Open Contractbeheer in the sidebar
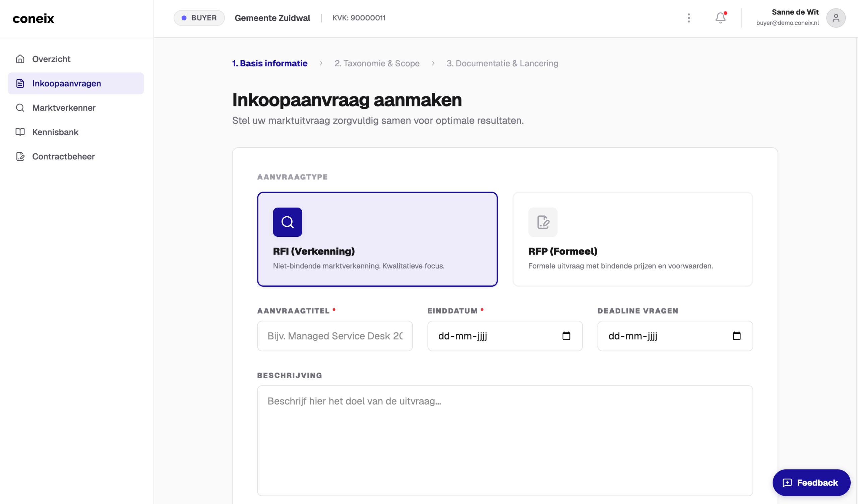Screen dimensions: 858x504 click(x=76, y=156)
